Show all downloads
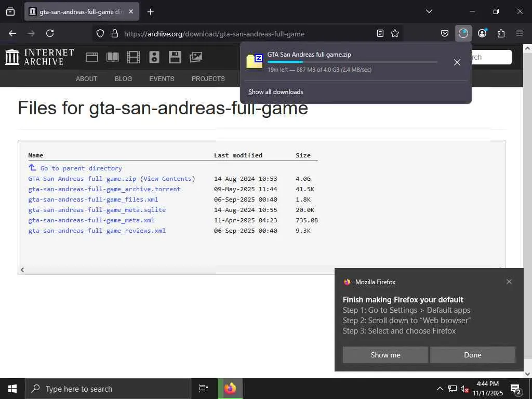Screen dimensions: 532x399 click(275, 92)
